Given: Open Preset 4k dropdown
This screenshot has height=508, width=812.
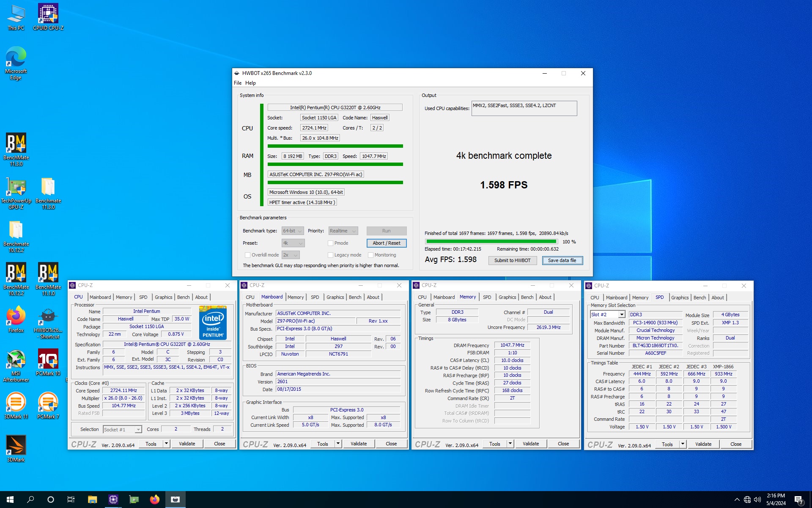Looking at the screenshot, I should (x=293, y=243).
